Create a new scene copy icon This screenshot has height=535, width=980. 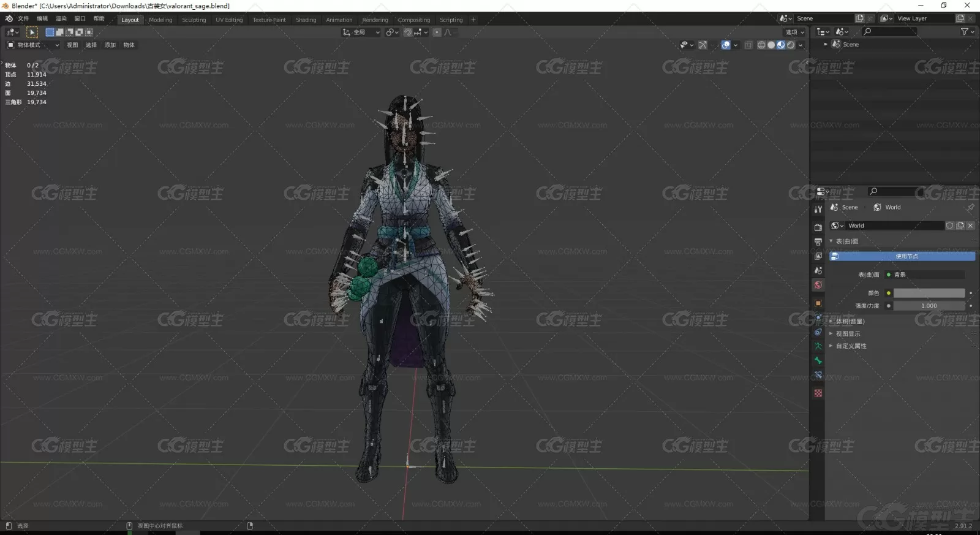coord(859,18)
